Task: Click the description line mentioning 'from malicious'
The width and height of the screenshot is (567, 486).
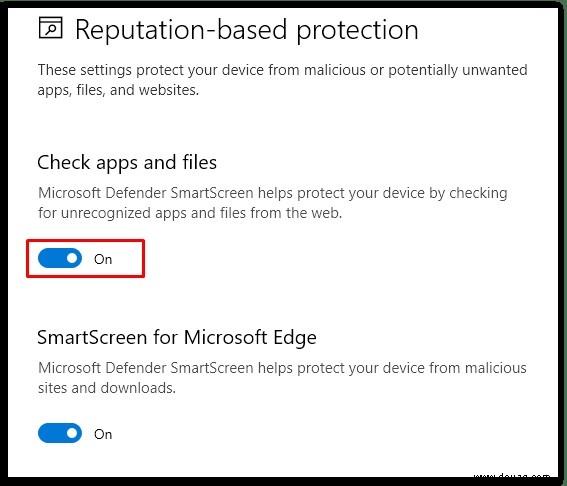Action: (282, 368)
